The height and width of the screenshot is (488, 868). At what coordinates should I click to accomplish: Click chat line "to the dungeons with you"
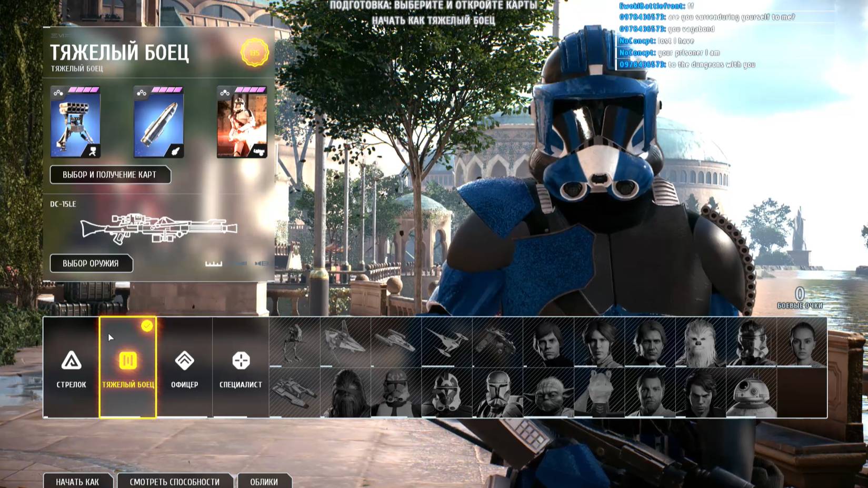pos(712,65)
